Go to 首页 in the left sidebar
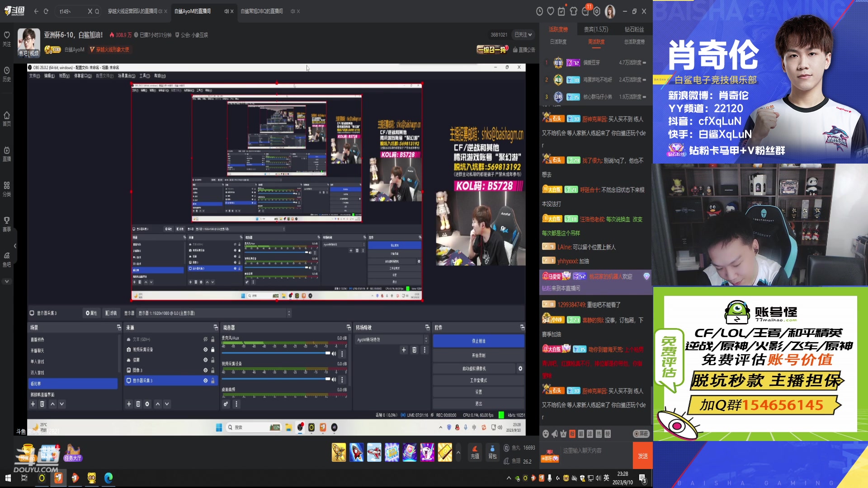Viewport: 868px width, 488px height. click(7, 119)
